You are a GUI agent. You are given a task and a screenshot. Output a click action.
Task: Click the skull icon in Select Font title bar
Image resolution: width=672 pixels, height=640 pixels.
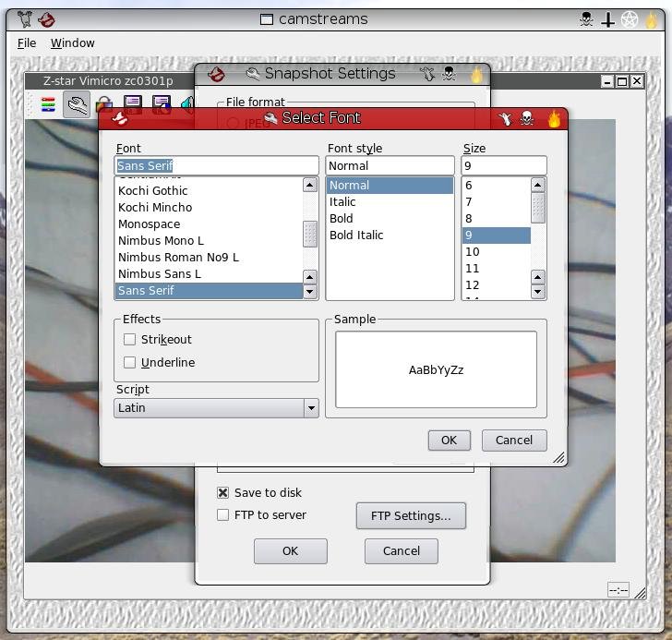point(527,118)
